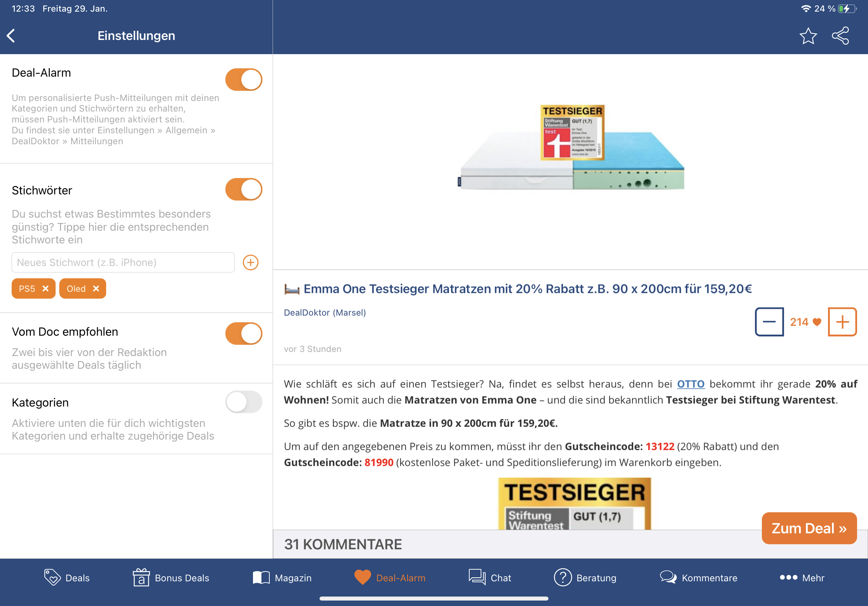Tap the Oled keyword label
Viewport: 868px width, 606px height.
[76, 288]
